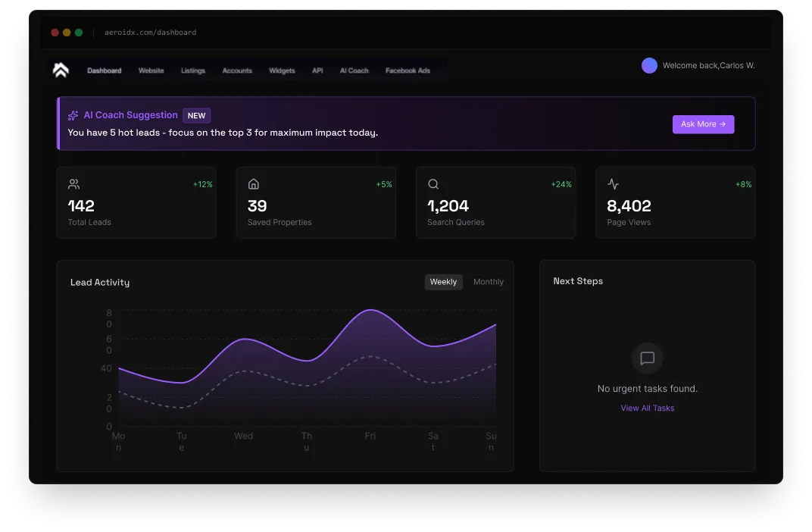Select the Weekly chart view
This screenshot has width=812, height=532.
pos(443,281)
